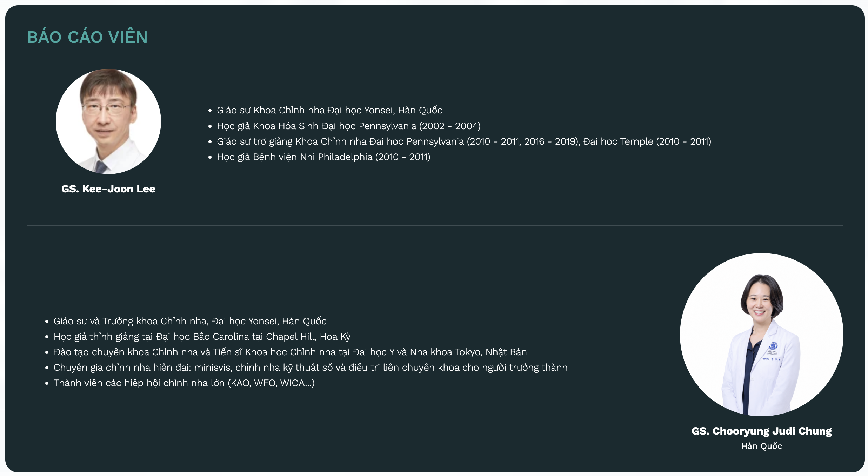Screen dimensions: 868x476
Task: Open Kee-Joon Lee's round portrait photo
Action: pyautogui.click(x=108, y=121)
